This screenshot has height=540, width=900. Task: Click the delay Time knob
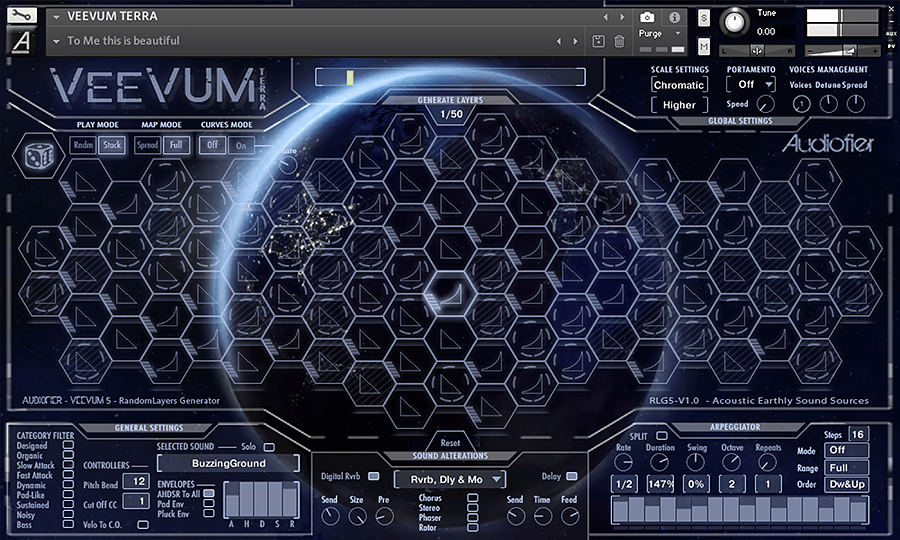pos(542,516)
